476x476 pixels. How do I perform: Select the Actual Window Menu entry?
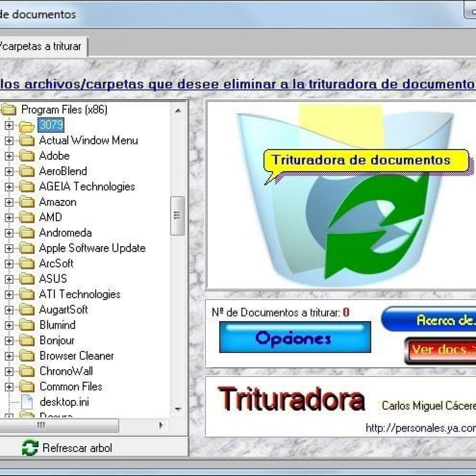[x=89, y=140]
